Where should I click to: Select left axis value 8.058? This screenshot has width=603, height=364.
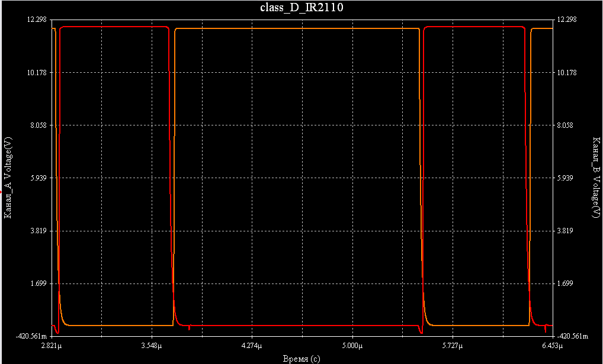tap(38, 125)
